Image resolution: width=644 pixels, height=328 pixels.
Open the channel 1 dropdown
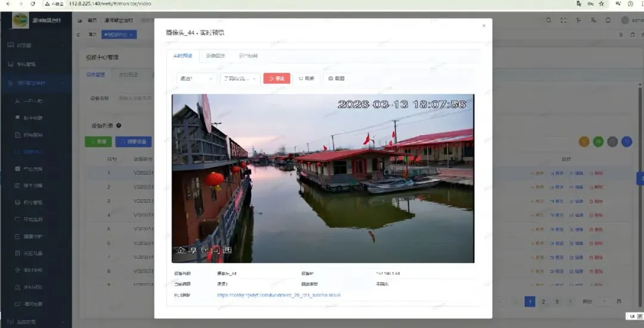point(197,78)
